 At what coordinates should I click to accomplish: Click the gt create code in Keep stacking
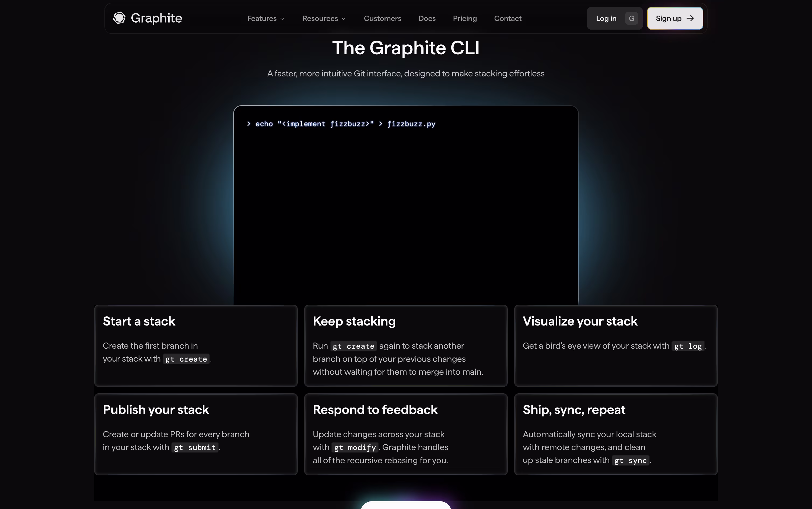tap(353, 346)
